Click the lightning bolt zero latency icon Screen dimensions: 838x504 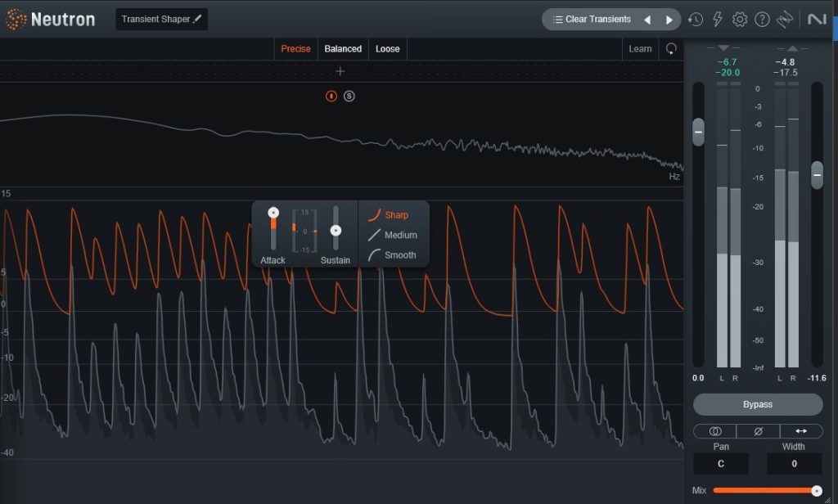pos(718,20)
